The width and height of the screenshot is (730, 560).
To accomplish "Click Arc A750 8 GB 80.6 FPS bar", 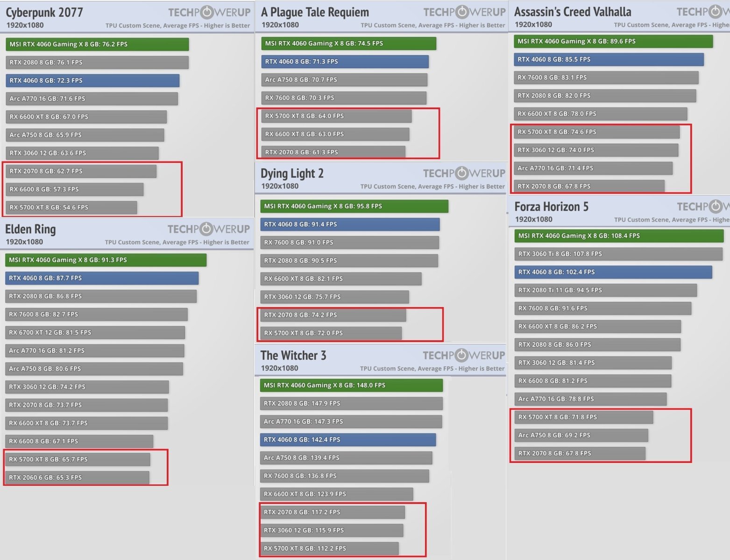I will coord(94,369).
